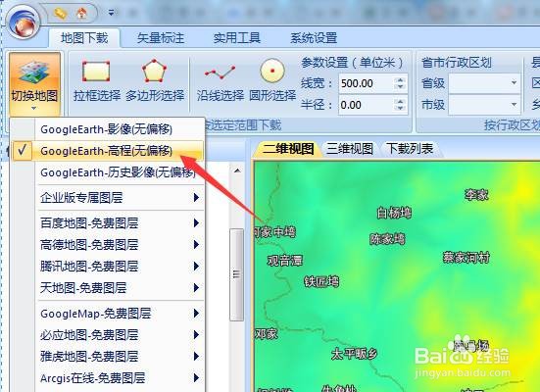Image resolution: width=540 pixels, height=392 pixels.
Task: Click the 李家 label on map
Action: 476,195
